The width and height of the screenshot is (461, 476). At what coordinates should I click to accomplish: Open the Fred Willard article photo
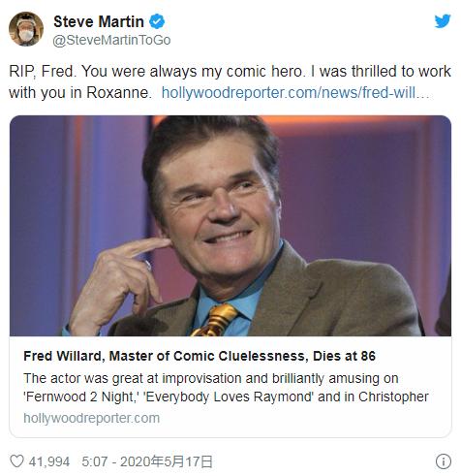coord(230,226)
